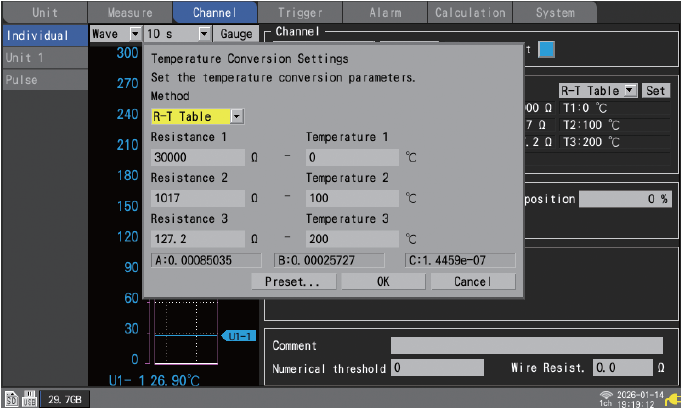681x408 pixels.
Task: Open the 10 s time base dropdown
Action: coord(204,34)
